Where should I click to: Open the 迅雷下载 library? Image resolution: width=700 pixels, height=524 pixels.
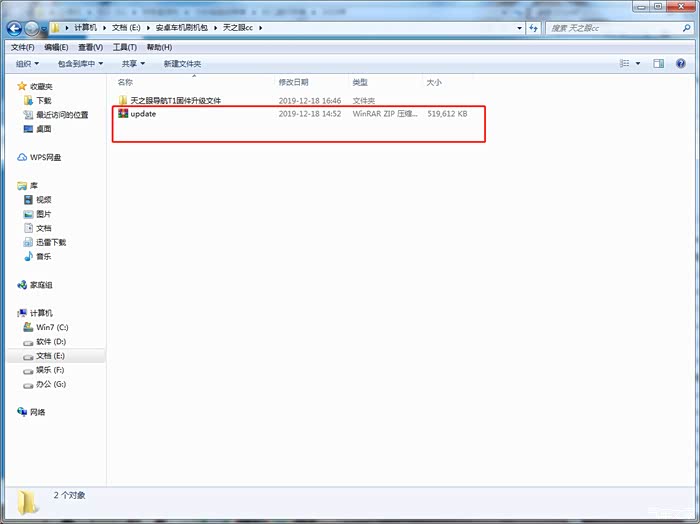point(51,242)
